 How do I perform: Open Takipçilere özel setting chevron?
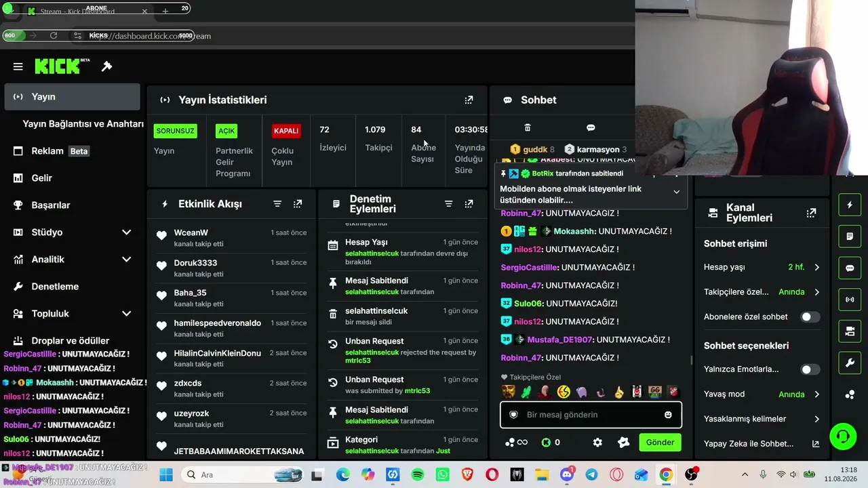pos(816,292)
